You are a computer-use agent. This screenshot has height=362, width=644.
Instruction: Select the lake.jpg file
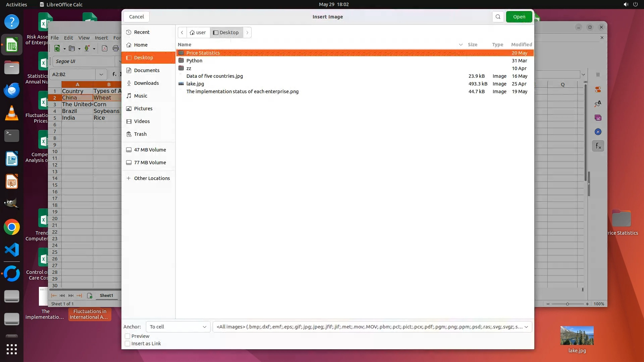click(x=195, y=84)
